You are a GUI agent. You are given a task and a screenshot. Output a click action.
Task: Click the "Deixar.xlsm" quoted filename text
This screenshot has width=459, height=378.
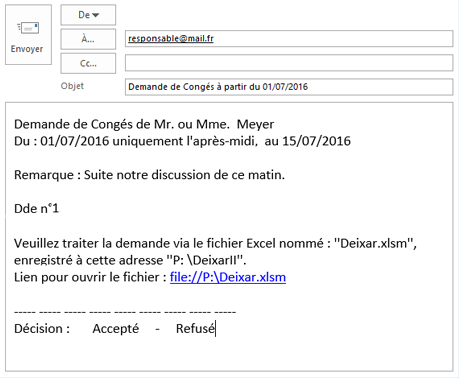[x=374, y=243]
